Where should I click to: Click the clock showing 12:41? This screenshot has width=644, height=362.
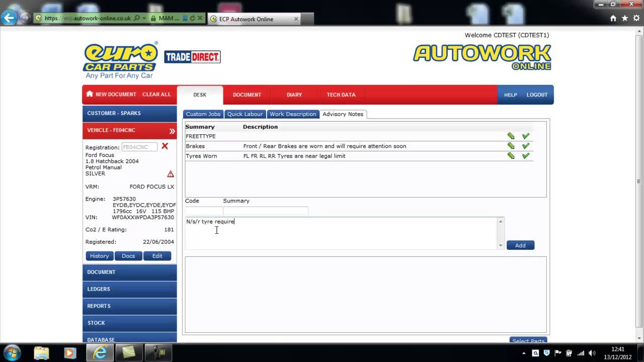[617, 349]
